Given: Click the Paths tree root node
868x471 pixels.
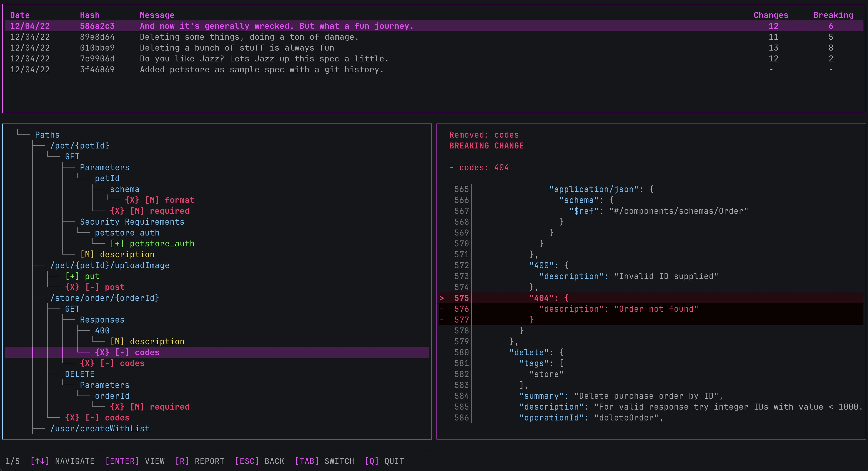Looking at the screenshot, I should click(47, 135).
